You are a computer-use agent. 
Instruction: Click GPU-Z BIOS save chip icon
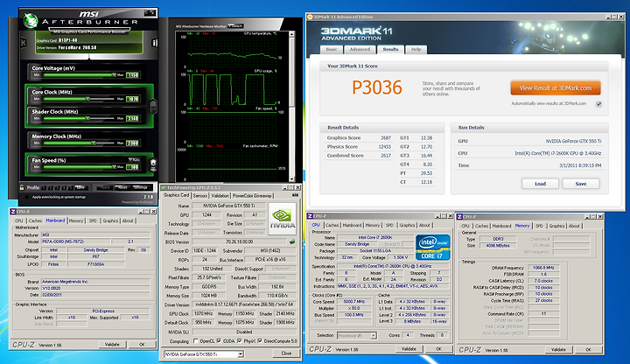(x=292, y=241)
